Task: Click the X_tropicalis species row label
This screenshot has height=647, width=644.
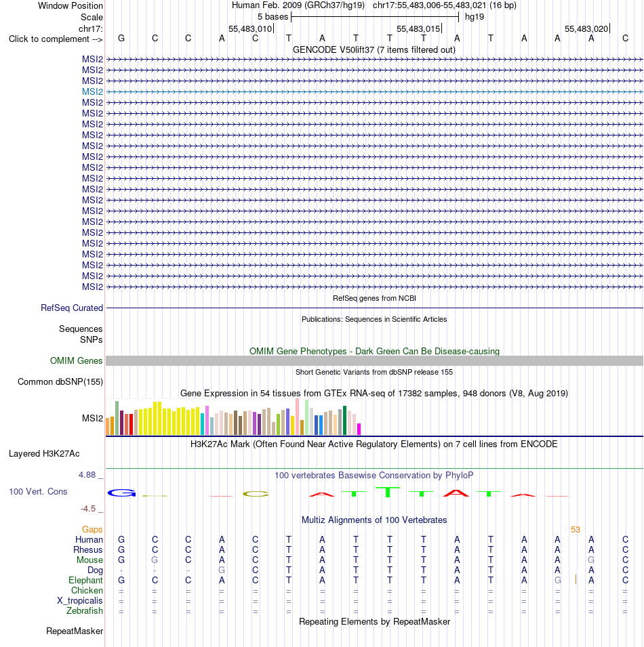Action: point(80,600)
